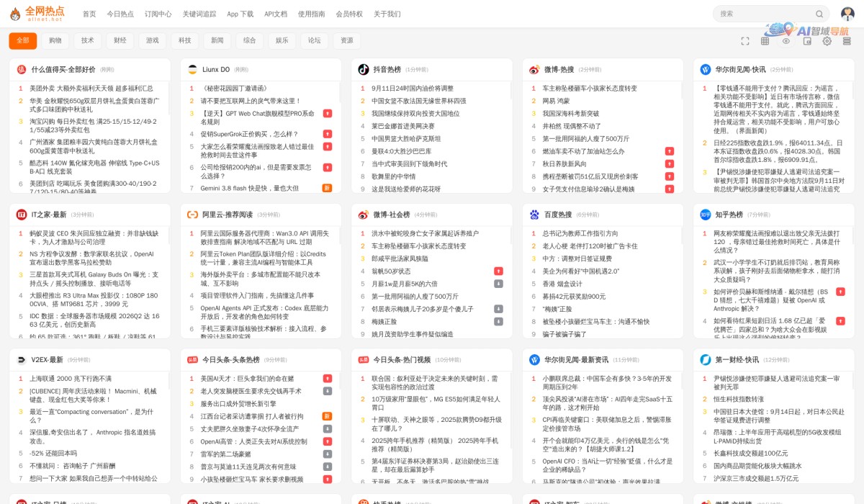
Task: Open App 下载 in top navigation
Action: click(240, 14)
